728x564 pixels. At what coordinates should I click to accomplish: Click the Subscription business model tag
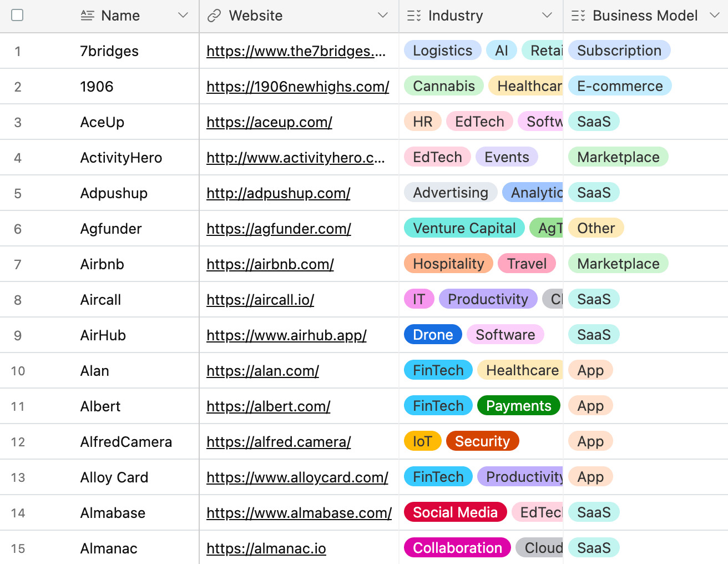[619, 51]
